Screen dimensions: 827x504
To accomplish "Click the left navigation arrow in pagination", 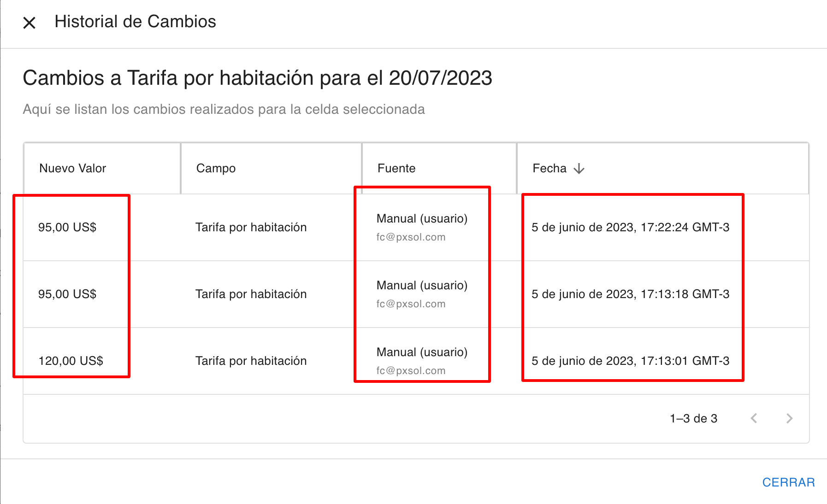I will click(x=754, y=418).
